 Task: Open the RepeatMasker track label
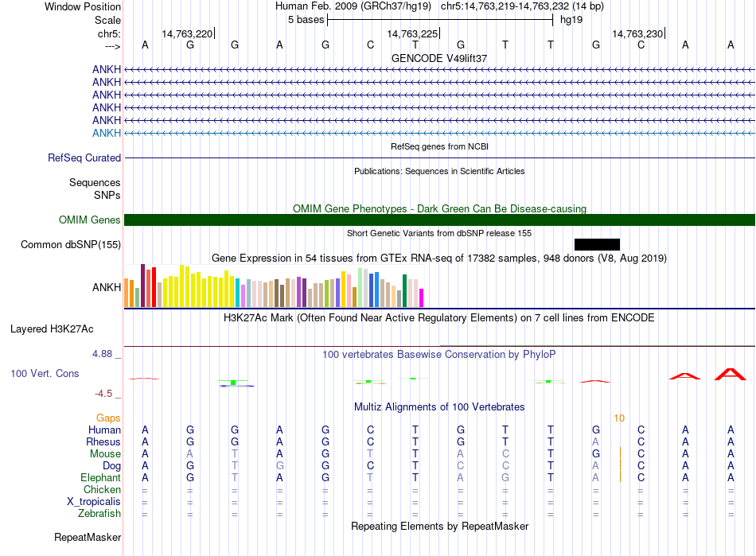coord(88,537)
